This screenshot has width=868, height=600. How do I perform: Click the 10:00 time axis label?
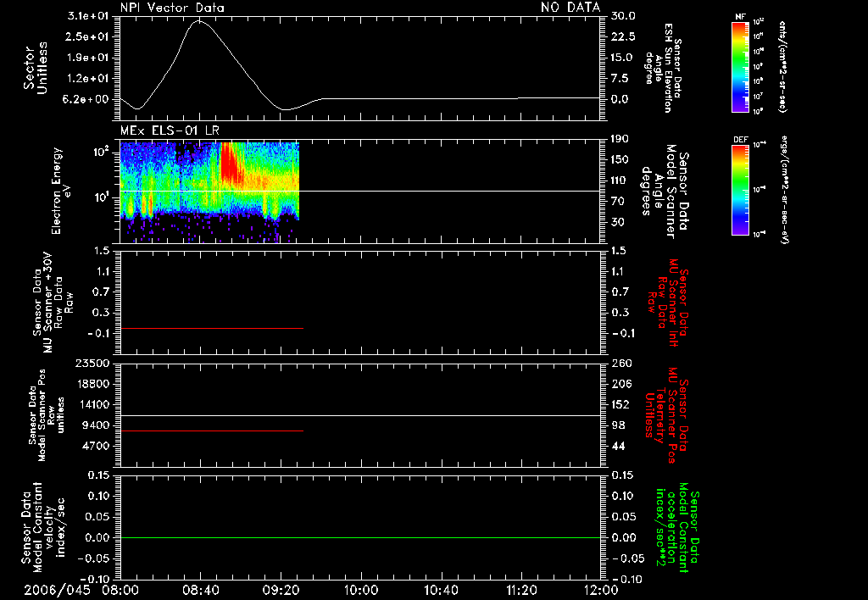coord(361,591)
